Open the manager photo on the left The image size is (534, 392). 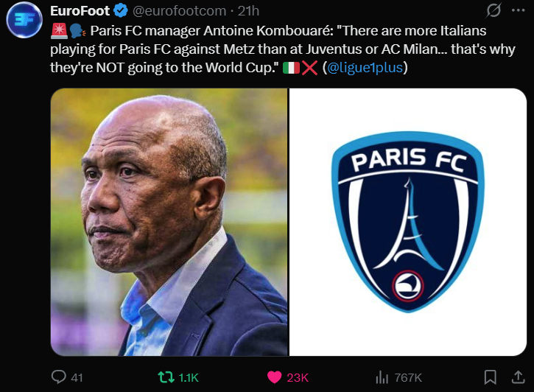(x=169, y=222)
